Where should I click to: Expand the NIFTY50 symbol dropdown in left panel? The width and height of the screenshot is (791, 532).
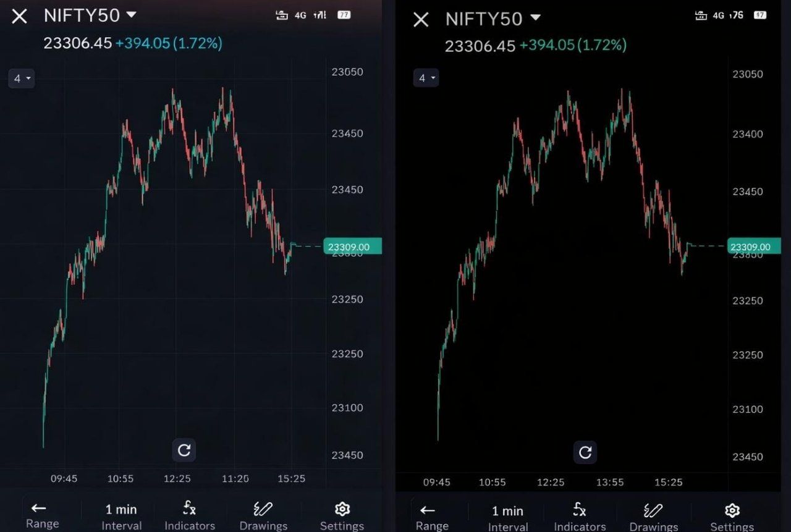click(x=130, y=15)
